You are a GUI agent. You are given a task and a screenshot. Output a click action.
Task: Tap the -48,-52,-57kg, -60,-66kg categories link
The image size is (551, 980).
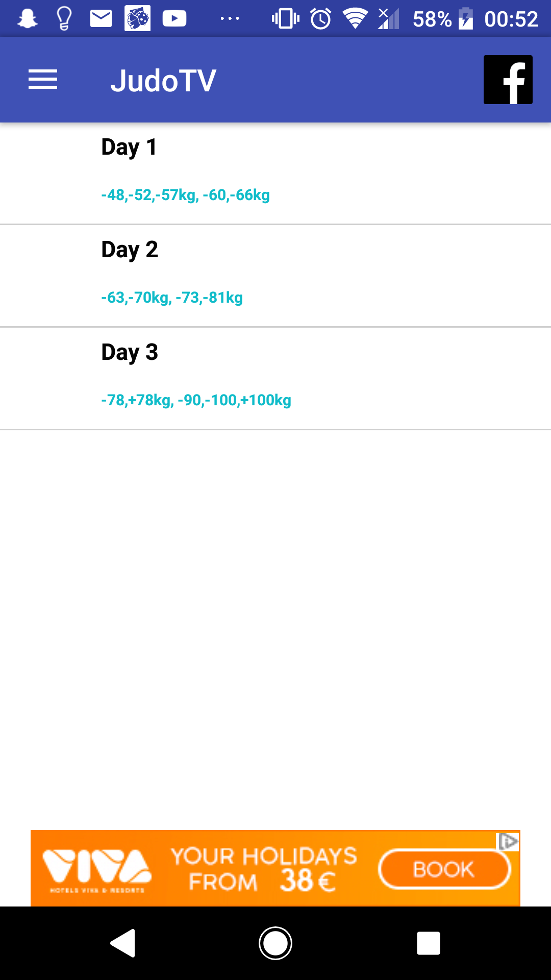point(185,195)
